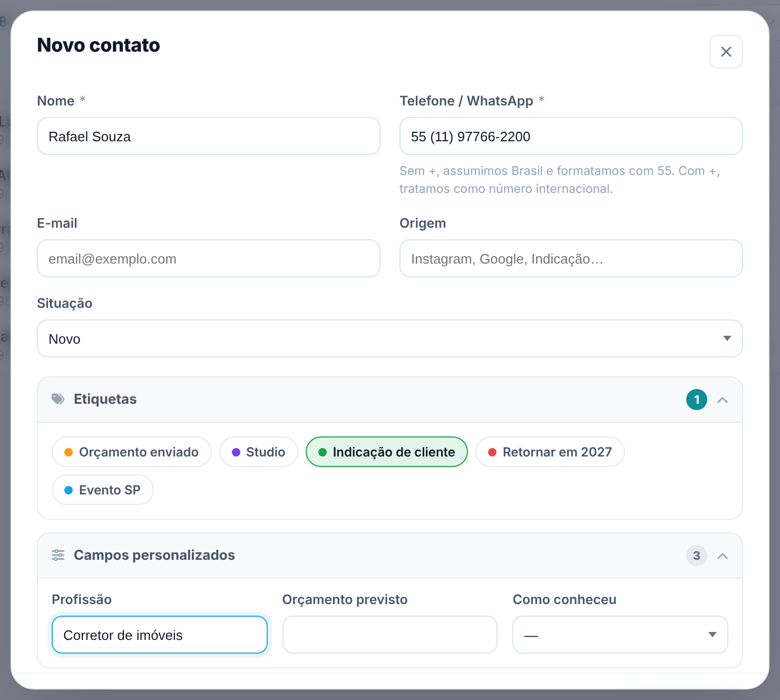Click the Novo contato heading
The width and height of the screenshot is (780, 700).
pos(99,45)
